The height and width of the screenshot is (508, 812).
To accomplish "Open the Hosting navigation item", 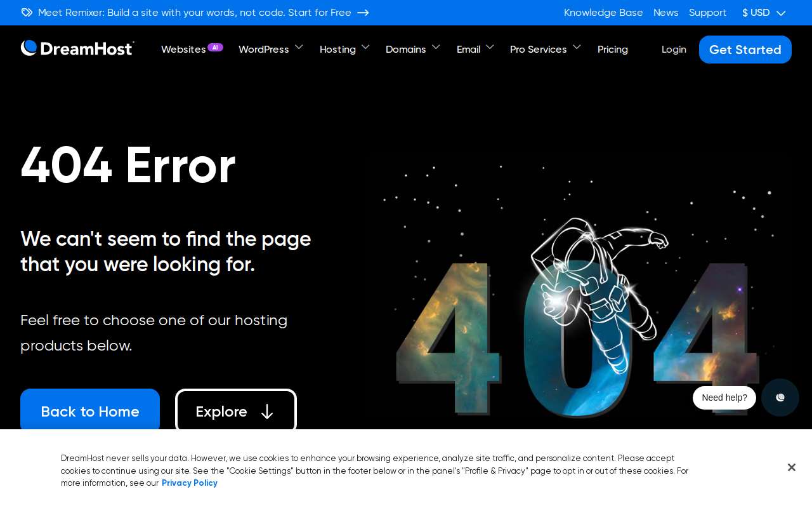I will click(x=337, y=50).
